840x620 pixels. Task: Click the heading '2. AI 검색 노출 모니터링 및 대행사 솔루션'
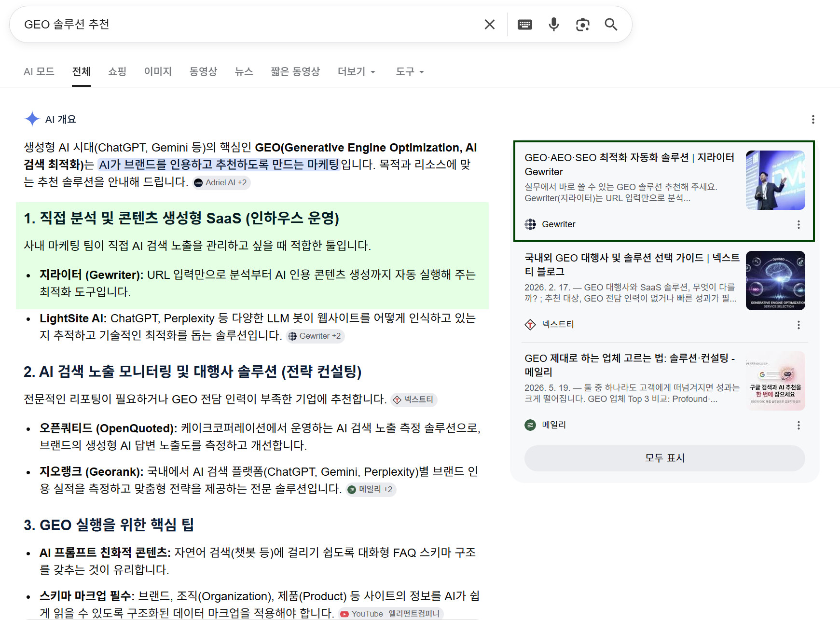coord(193,372)
